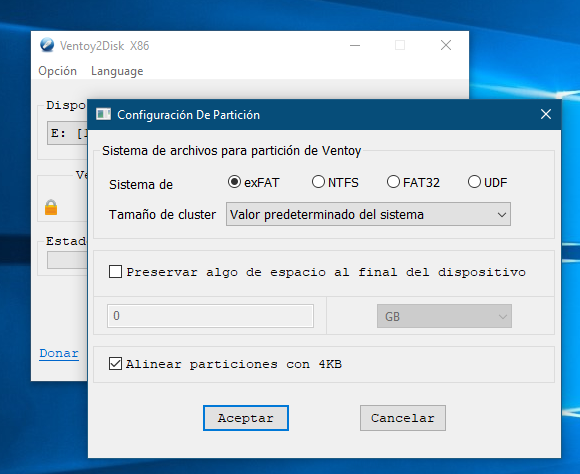Image resolution: width=580 pixels, height=474 pixels.
Task: Click the Donar link in Ventoy2Disk
Action: pos(59,353)
